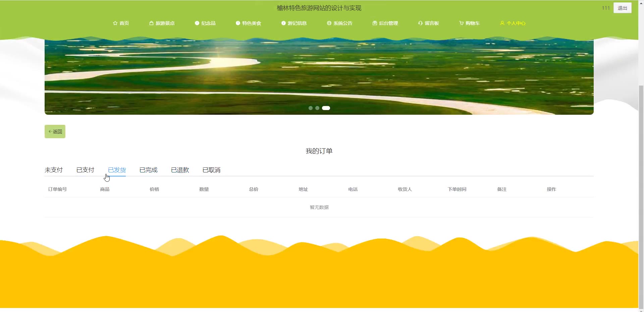The image size is (644, 312).
Task: Click the round icon beside 纪念品
Action: coord(197,23)
